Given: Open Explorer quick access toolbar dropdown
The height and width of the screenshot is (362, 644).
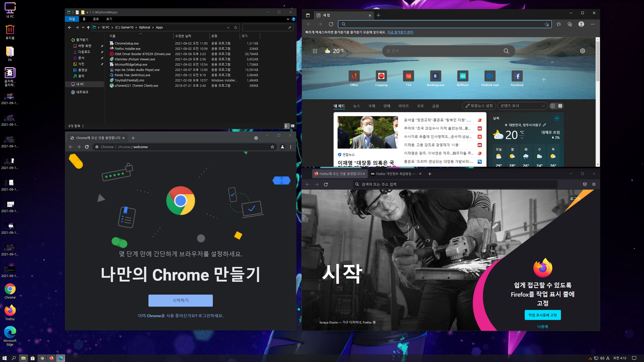Looking at the screenshot, I should 87,12.
